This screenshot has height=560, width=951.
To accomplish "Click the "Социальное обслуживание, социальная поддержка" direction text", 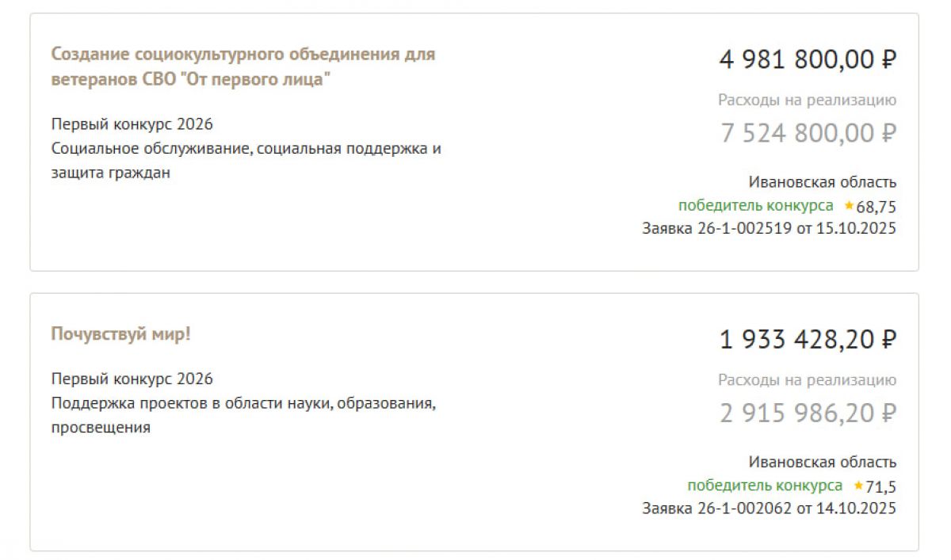I will pyautogui.click(x=246, y=149).
